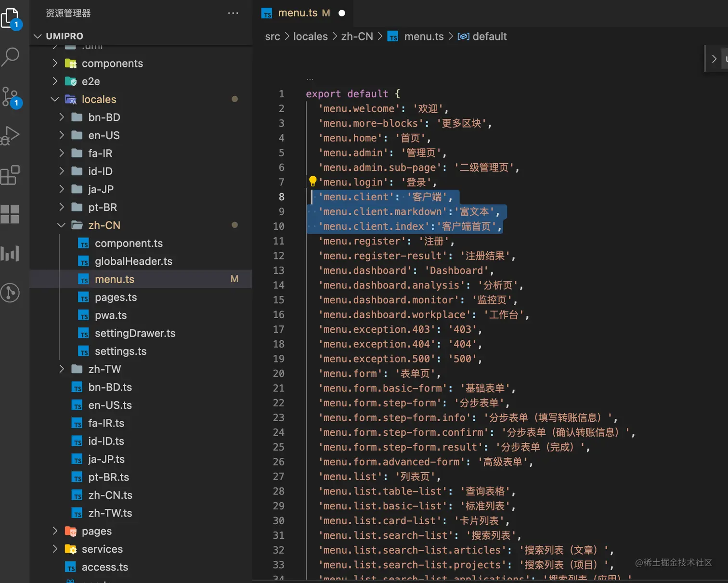The image size is (728, 583).
Task: Open the Search view icon
Action: (x=11, y=57)
